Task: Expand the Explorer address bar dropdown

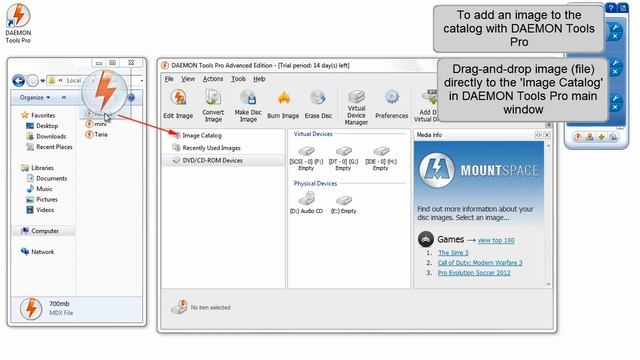Action: [x=141, y=81]
